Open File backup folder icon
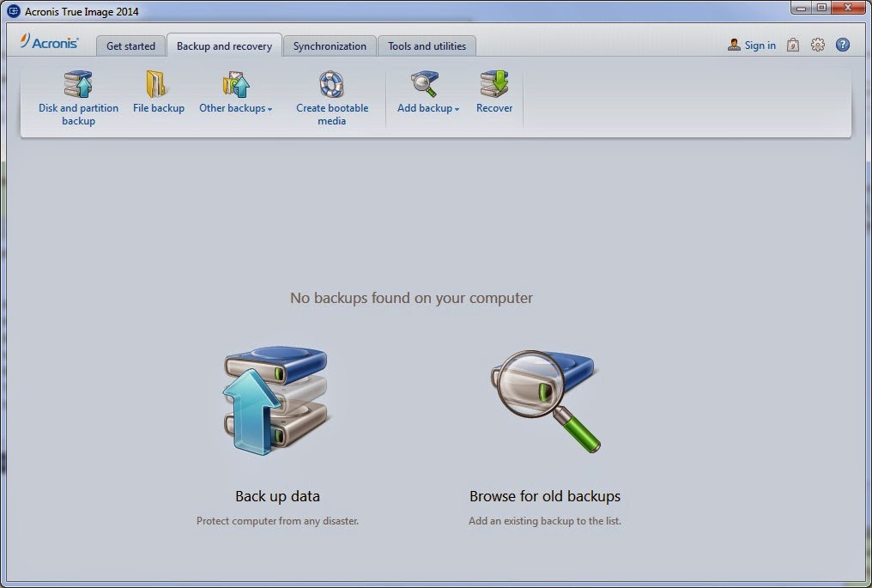 [155, 84]
